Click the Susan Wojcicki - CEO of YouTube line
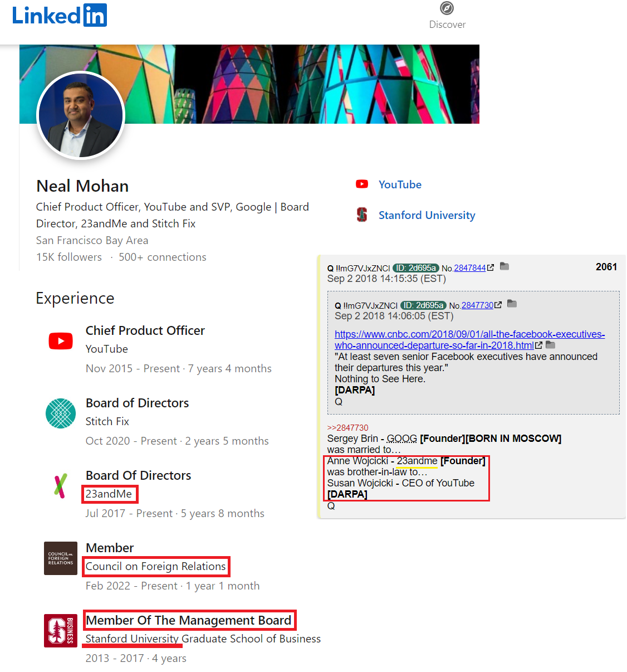Viewport: 627px width, 672px height. tap(401, 483)
